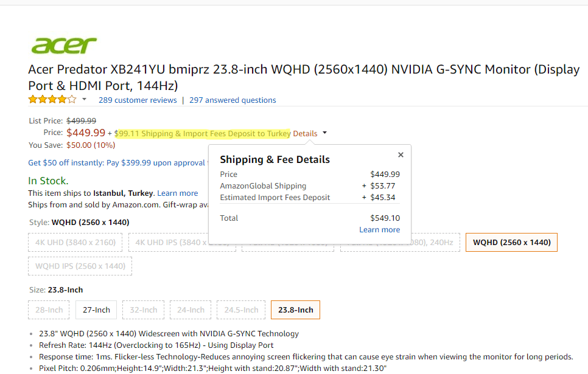
Task: Choose the 23.8-Inch size option
Action: click(x=295, y=310)
